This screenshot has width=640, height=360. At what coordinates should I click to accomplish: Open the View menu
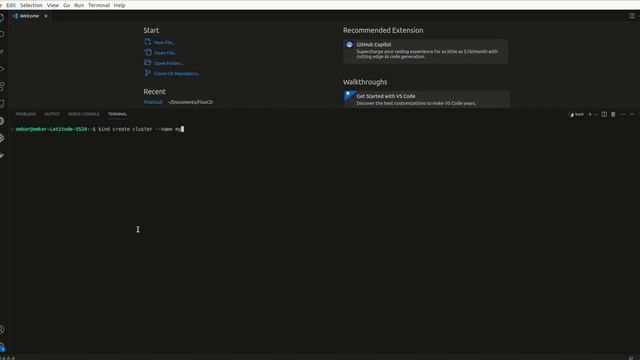53,5
